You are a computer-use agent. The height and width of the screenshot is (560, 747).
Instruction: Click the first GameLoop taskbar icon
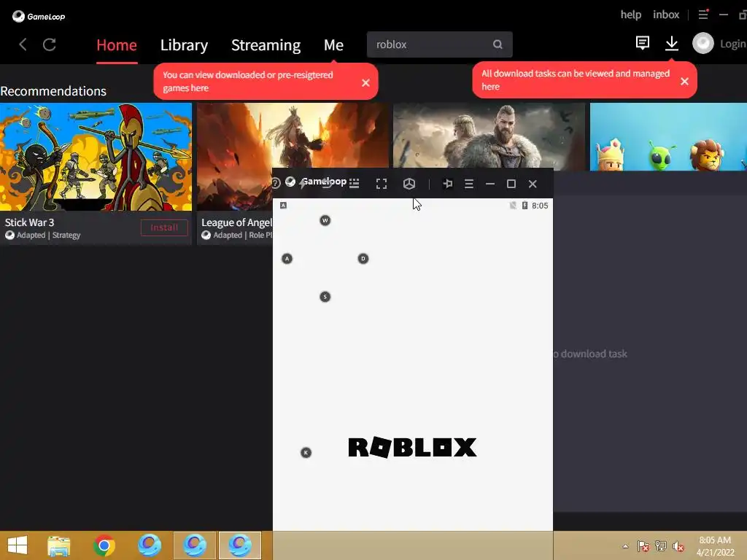click(150, 545)
